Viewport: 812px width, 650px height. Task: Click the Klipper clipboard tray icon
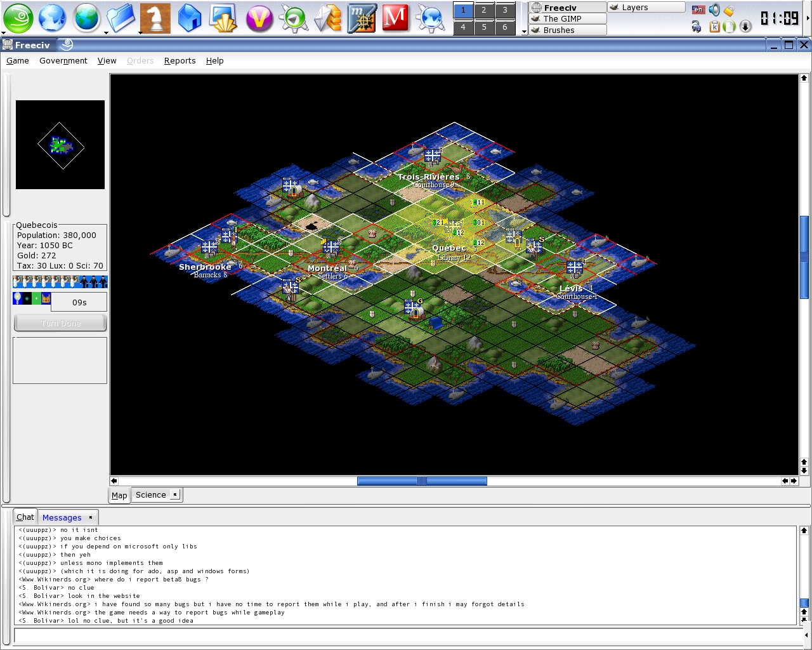[x=714, y=27]
